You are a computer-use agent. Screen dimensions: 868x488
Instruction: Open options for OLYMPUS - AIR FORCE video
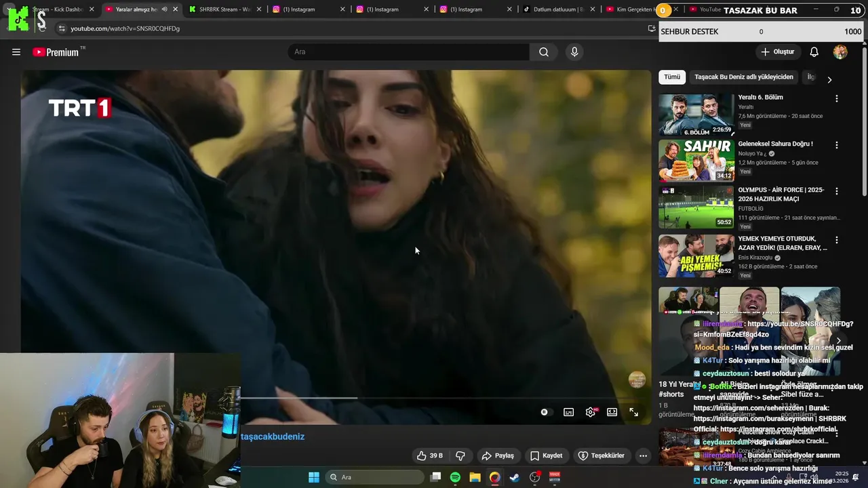(x=837, y=191)
